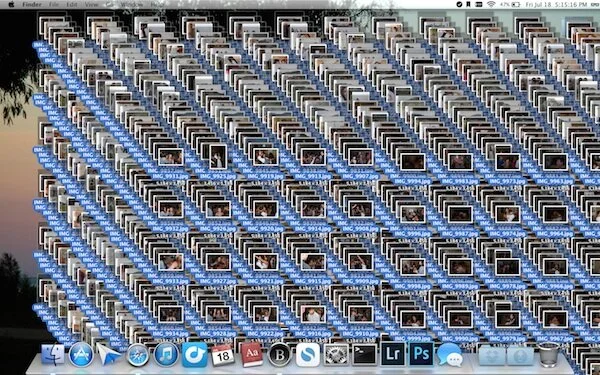The image size is (600, 375).
Task: Open the Sparrow paper-plane mail app
Action: coord(108,354)
